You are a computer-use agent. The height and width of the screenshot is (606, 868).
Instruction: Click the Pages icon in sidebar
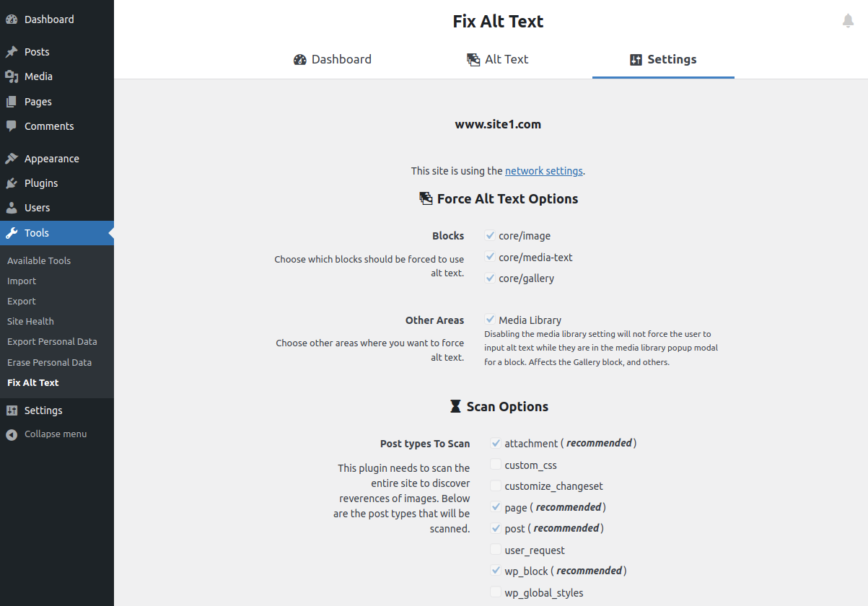pos(12,102)
